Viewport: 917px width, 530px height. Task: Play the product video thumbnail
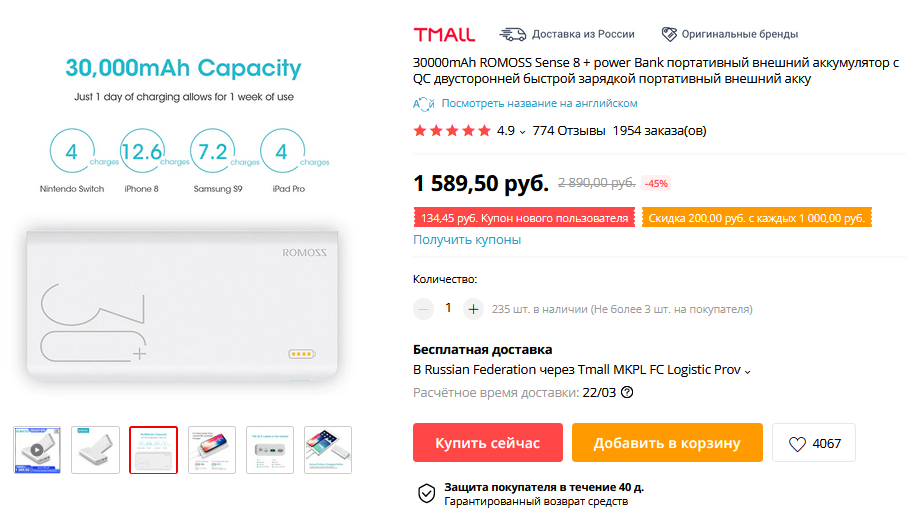click(38, 451)
